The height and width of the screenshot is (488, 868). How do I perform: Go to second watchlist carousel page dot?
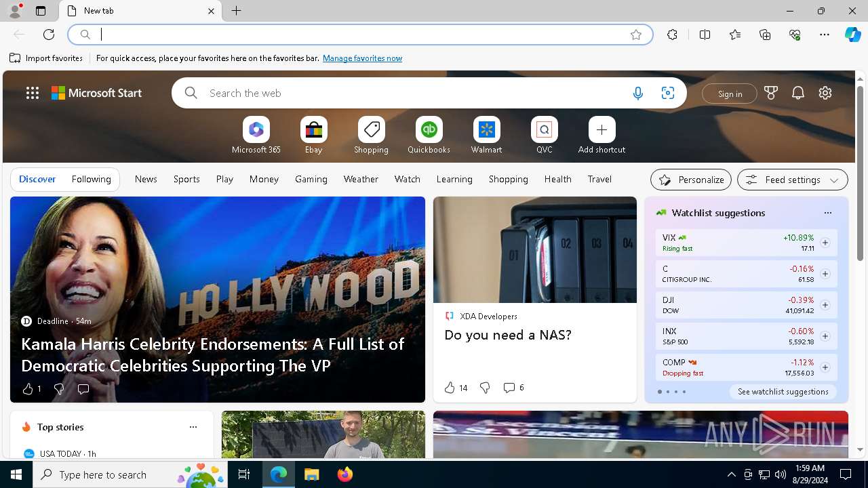pyautogui.click(x=668, y=392)
